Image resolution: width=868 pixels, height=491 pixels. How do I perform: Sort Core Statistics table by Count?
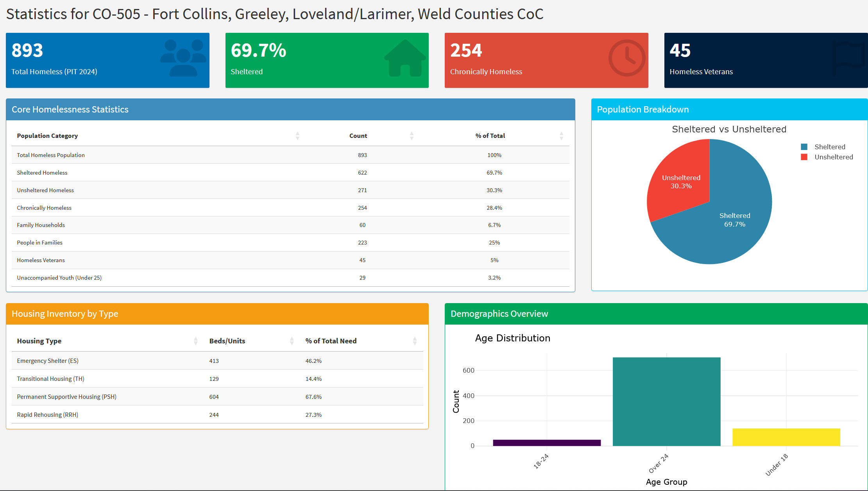click(412, 136)
